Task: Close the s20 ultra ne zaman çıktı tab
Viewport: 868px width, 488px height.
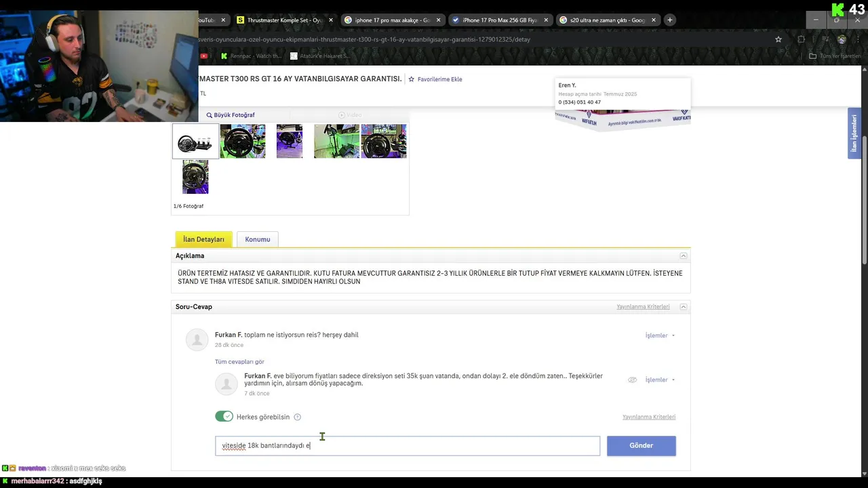Action: [x=654, y=20]
